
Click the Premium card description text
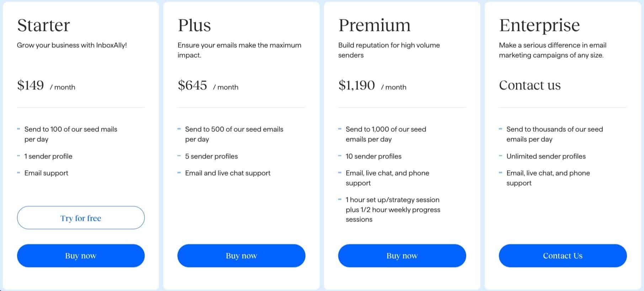tap(389, 50)
